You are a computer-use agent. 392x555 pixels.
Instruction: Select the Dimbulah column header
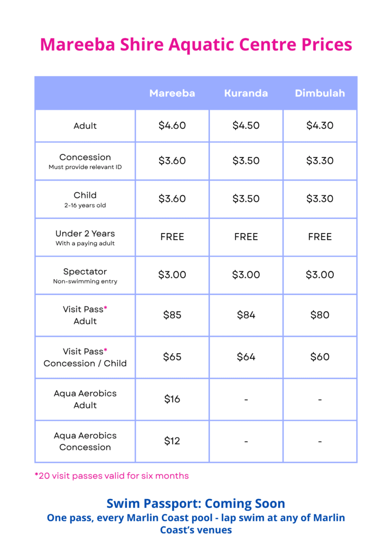[x=320, y=93]
